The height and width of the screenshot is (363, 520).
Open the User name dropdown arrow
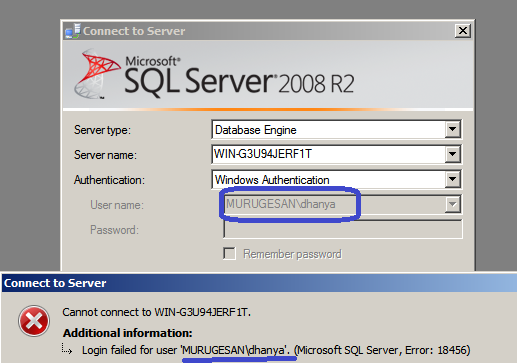(452, 204)
